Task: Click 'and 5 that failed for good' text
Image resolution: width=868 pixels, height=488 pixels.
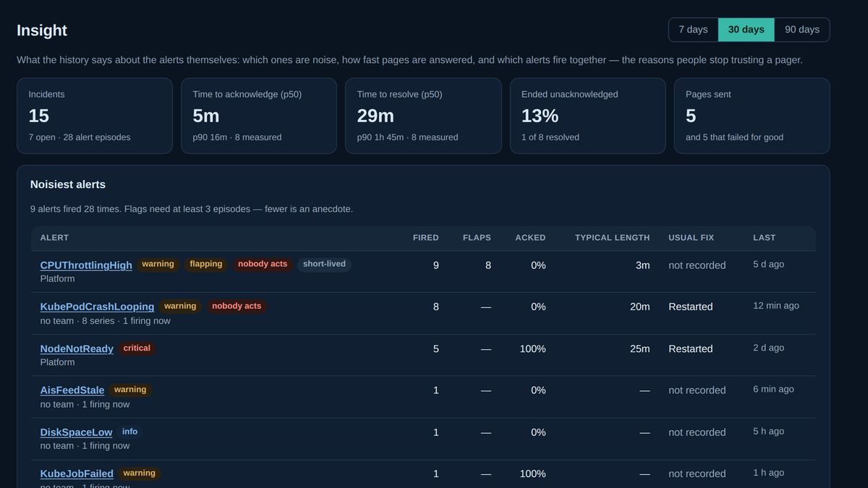Action: (734, 137)
